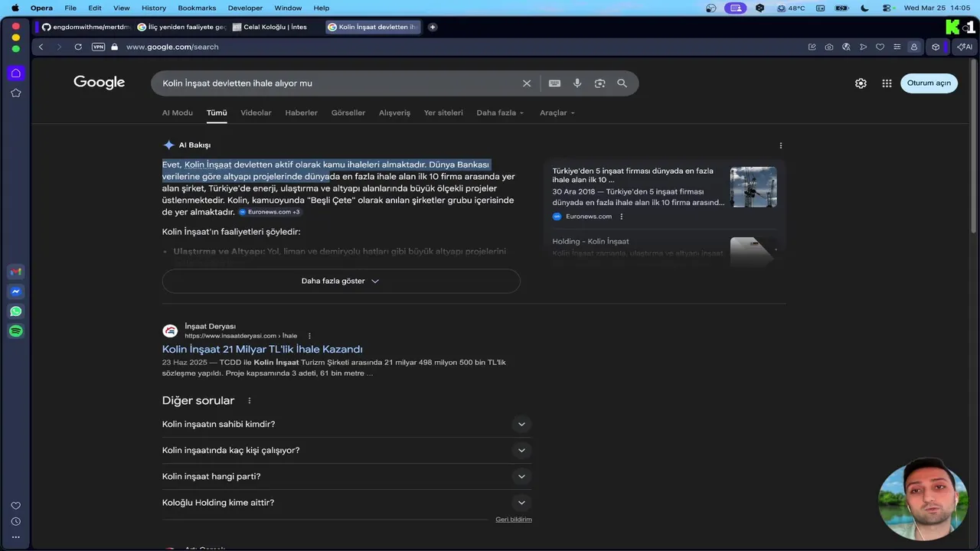Open 'Kolin İnşaat 21 Milyar TL'lik İhale Kazandı' link
Viewport: 980px width, 551px height.
tap(262, 349)
